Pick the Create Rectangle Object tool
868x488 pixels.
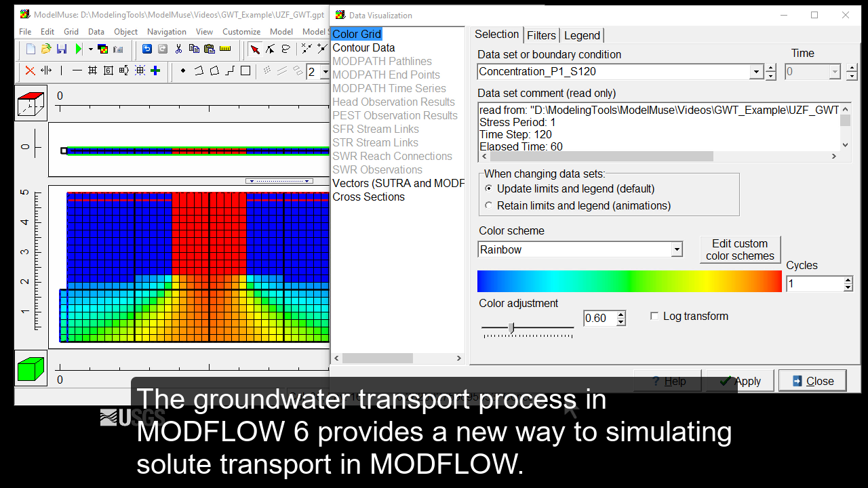click(x=246, y=70)
